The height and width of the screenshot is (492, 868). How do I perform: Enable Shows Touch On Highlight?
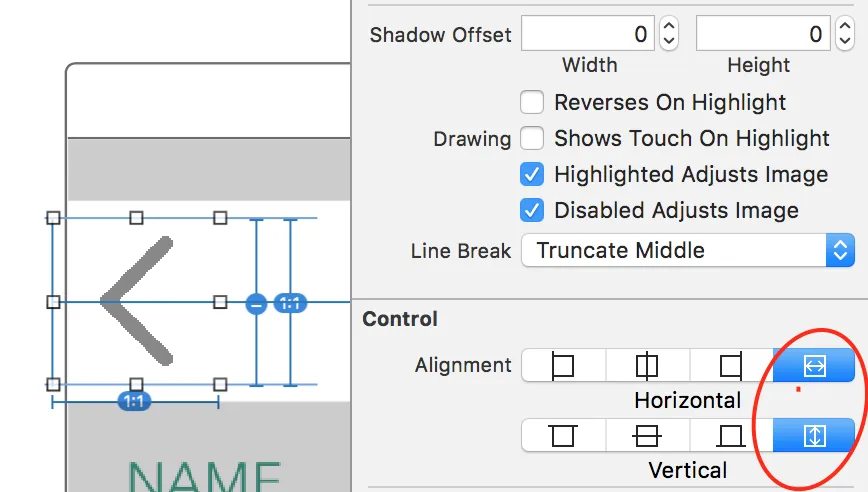pyautogui.click(x=533, y=138)
